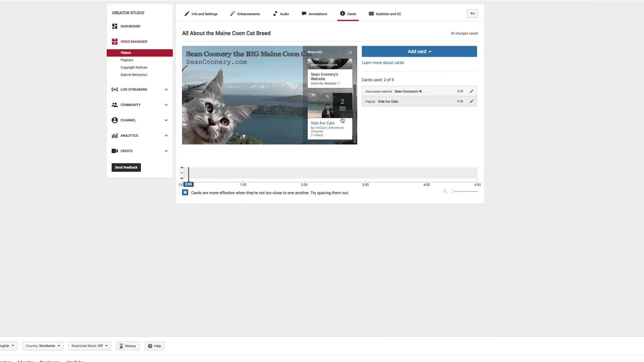This screenshot has height=362, width=644.
Task: Switch to the Info and Settings tab
Action: tap(201, 14)
